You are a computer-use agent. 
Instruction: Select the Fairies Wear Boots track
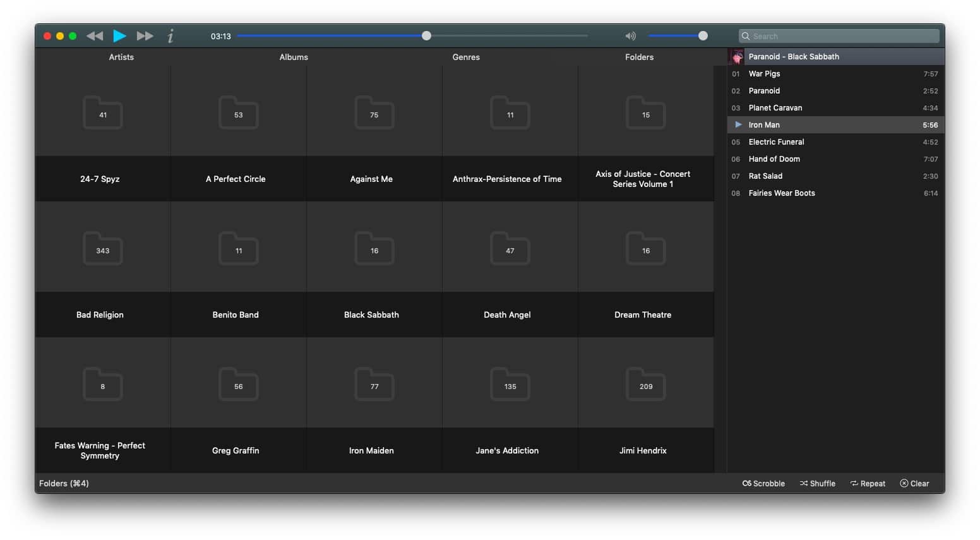click(836, 193)
